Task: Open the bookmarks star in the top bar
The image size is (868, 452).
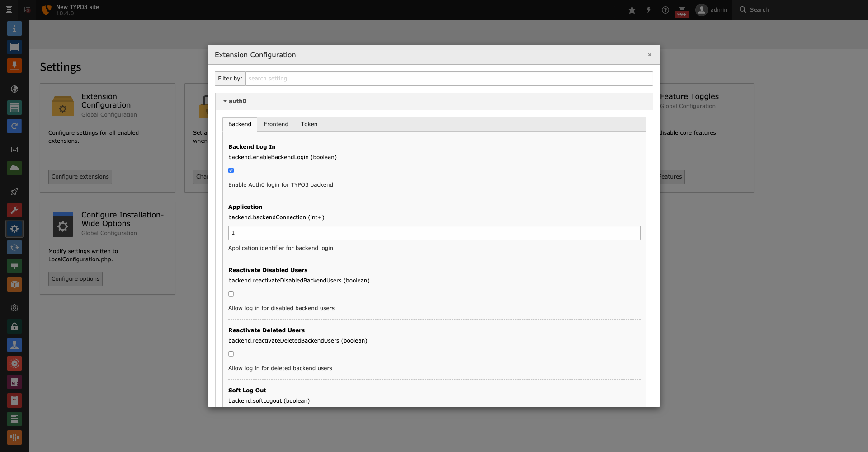Action: point(632,9)
